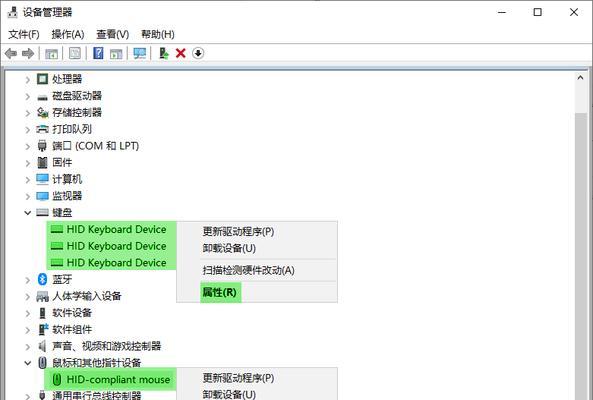Click the show console tree toolbar icon
The image size is (593, 400).
click(51, 53)
